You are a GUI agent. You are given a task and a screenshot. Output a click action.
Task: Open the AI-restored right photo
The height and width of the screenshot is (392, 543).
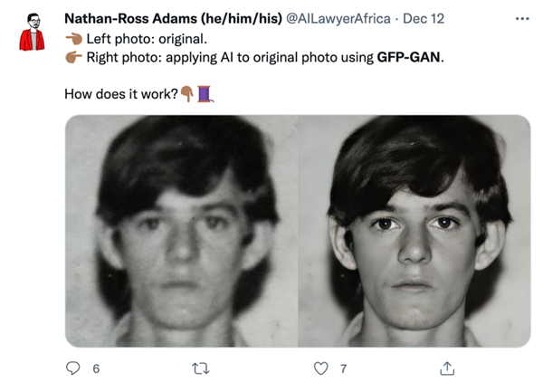pos(414,231)
